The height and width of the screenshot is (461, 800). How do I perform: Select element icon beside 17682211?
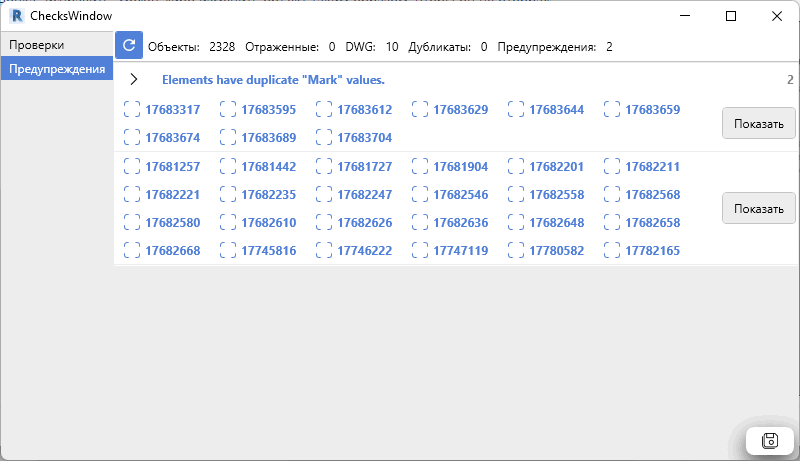click(611, 166)
